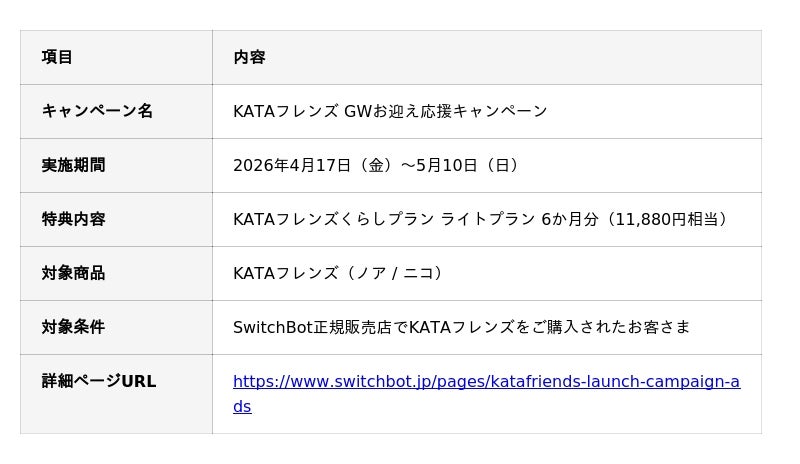
Task: Select the 特典内容 row label
Action: click(73, 219)
